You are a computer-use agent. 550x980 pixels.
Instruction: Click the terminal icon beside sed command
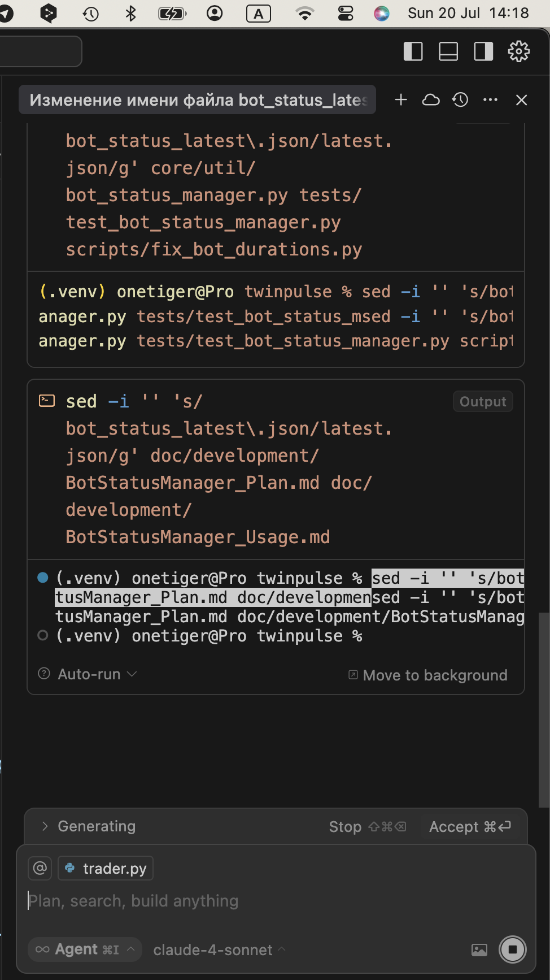tap(47, 401)
